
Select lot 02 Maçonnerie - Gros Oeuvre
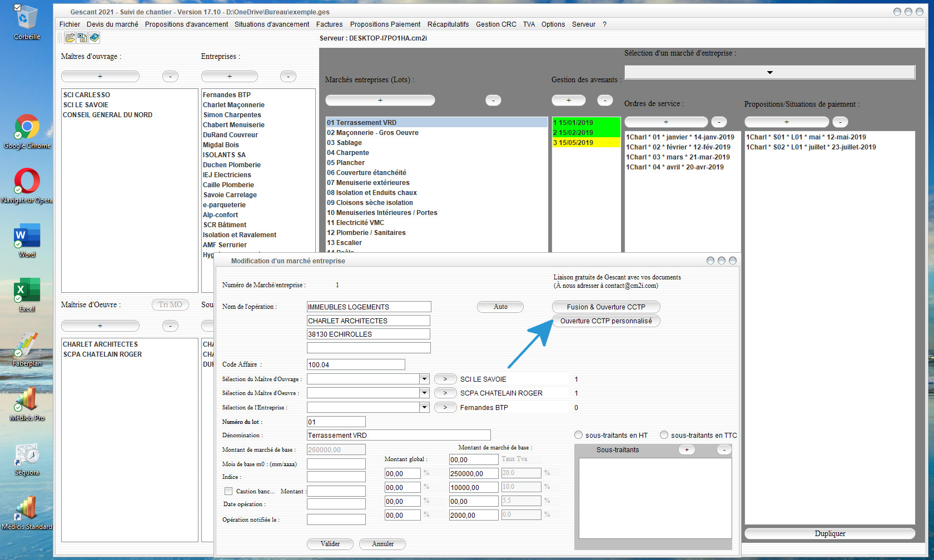436,133
